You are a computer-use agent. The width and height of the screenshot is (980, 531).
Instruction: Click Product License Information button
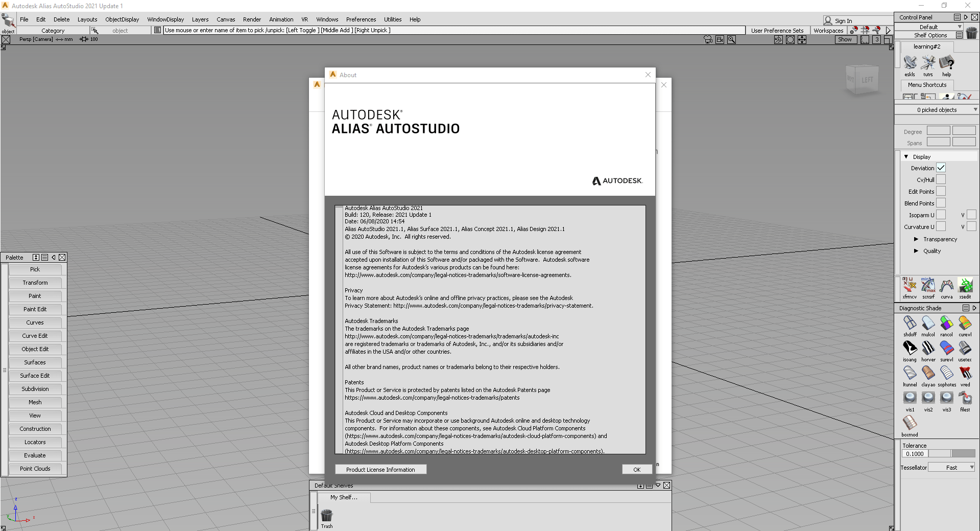(x=380, y=470)
